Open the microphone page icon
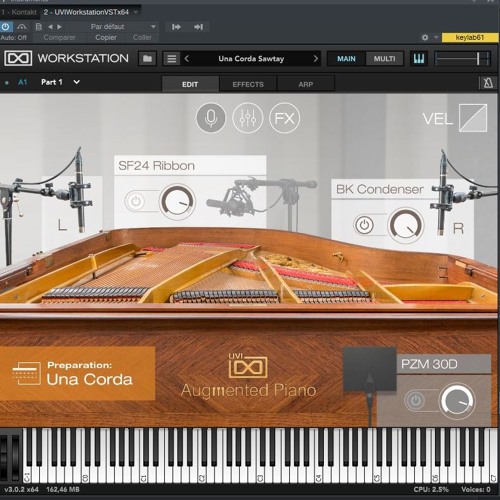 click(x=211, y=118)
